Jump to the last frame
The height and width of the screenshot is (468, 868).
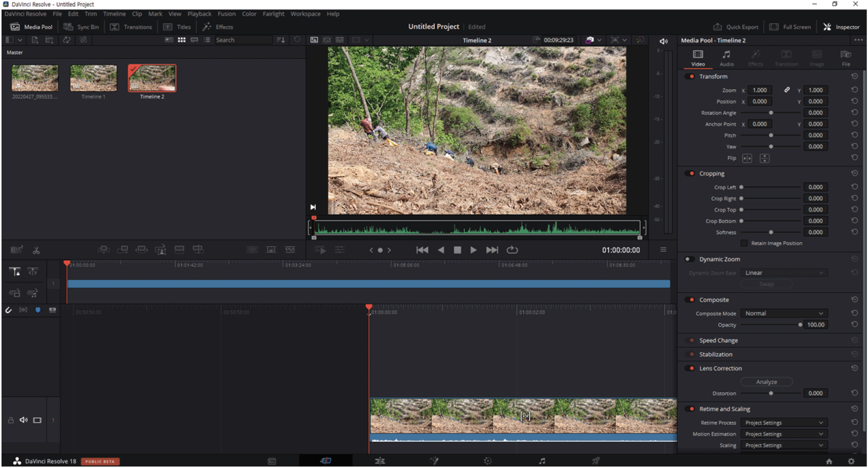492,250
